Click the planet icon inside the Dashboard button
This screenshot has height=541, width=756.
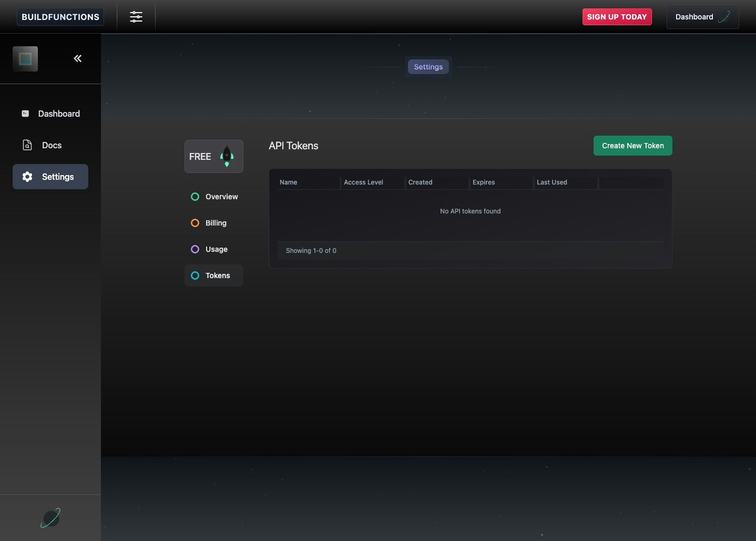(725, 17)
